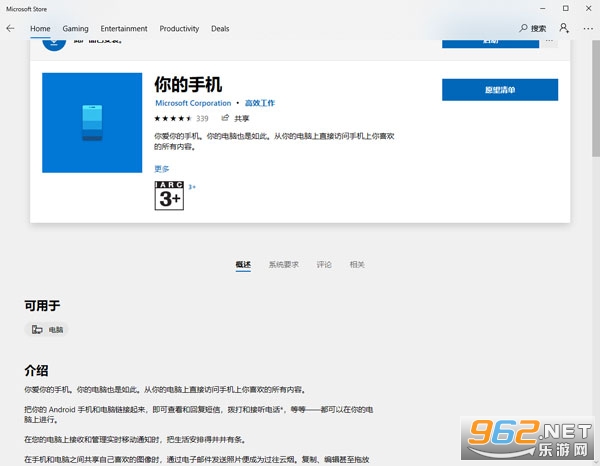Click the vertical scrollbar thumb
Viewport: 600px width, 466px height.
tap(596, 98)
